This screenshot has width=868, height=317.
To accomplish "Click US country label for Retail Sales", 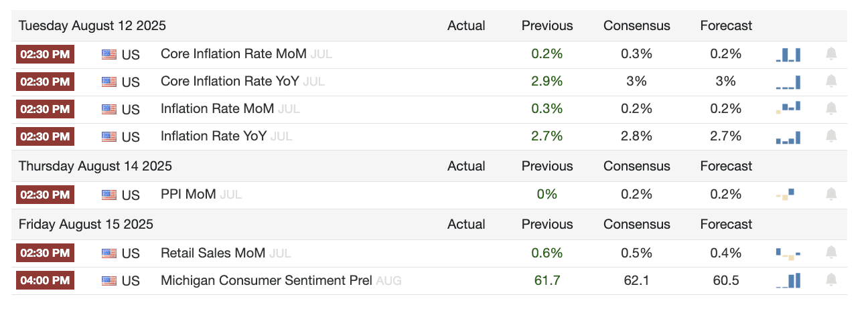I will click(x=131, y=254).
